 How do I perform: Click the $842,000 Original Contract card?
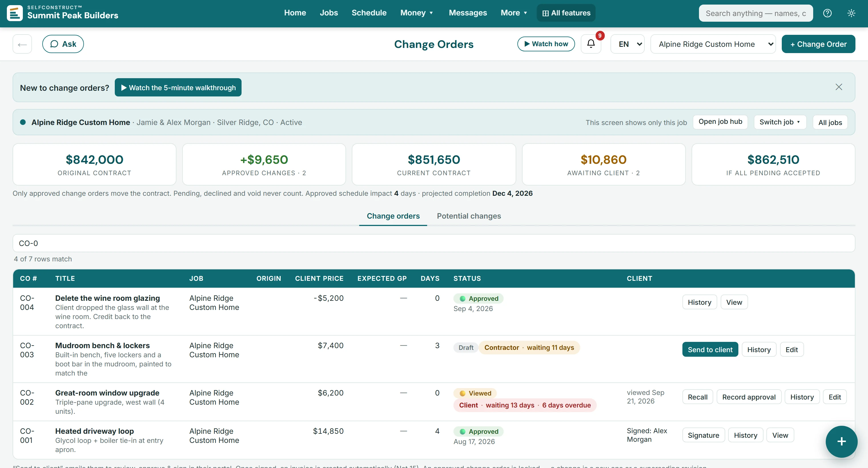94,164
